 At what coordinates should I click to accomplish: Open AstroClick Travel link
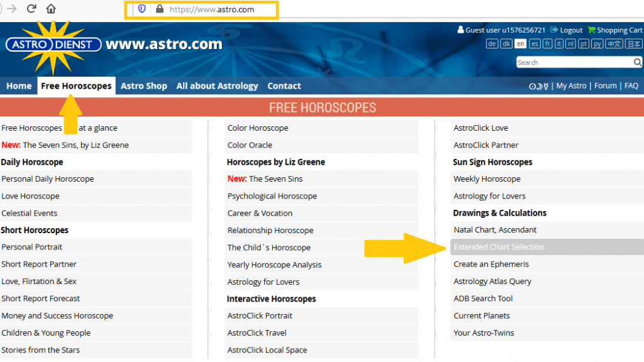point(321,333)
